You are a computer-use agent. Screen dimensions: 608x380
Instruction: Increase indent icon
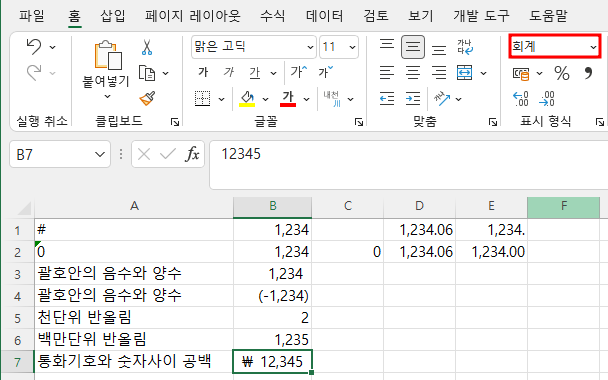[413, 98]
